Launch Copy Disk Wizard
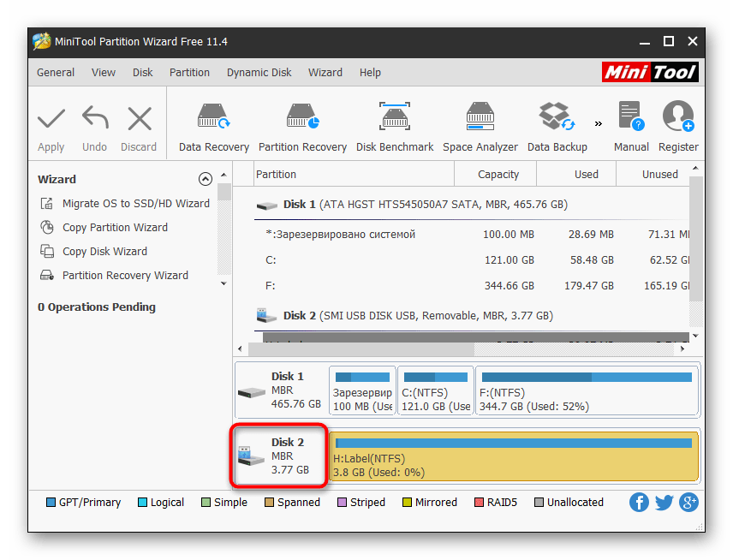This screenshot has height=560, width=733. (104, 252)
